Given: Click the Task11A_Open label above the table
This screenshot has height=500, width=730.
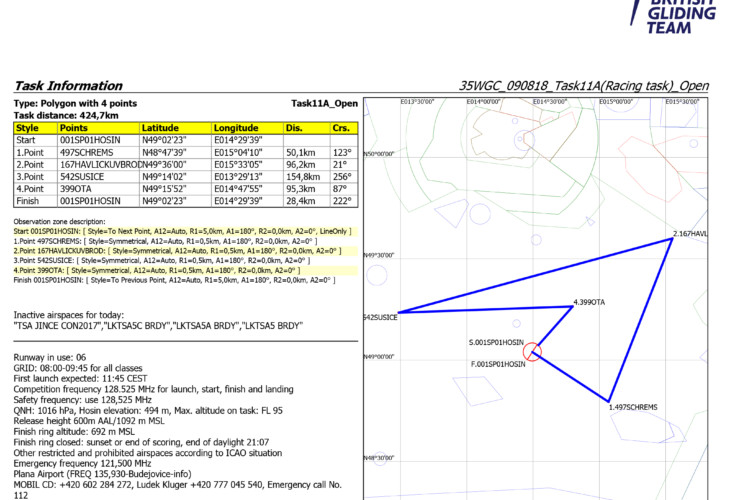Looking at the screenshot, I should click(324, 103).
